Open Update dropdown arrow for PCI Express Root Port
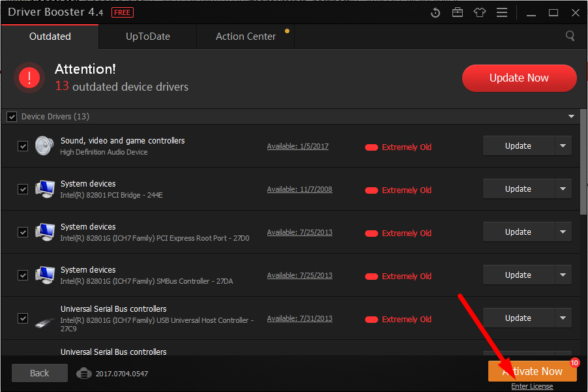Image resolution: width=588 pixels, height=392 pixels. [563, 232]
